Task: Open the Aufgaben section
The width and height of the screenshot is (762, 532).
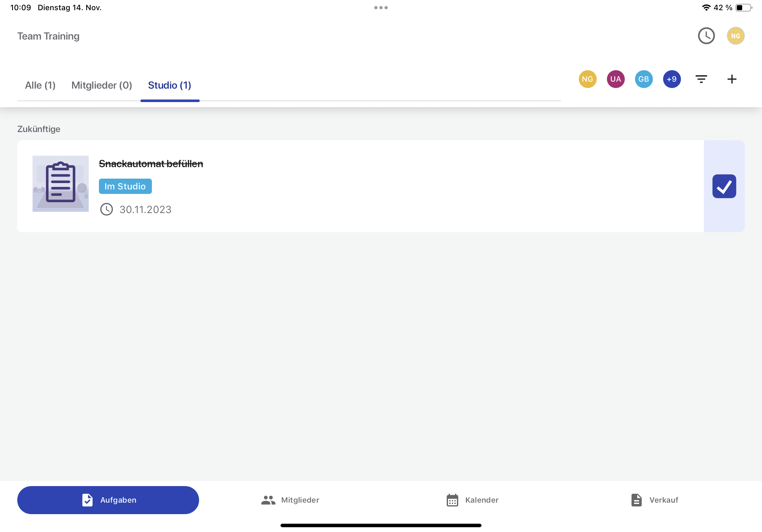Action: (x=108, y=500)
